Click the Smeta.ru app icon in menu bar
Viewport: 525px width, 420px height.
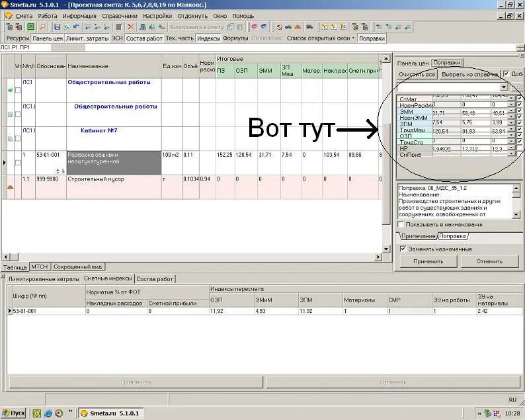(9, 16)
